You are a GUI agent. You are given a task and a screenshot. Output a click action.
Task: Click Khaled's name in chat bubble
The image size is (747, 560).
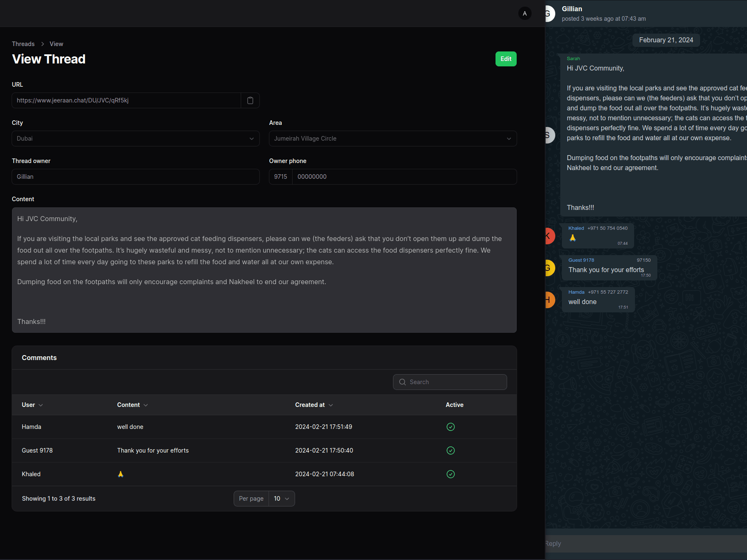tap(576, 228)
